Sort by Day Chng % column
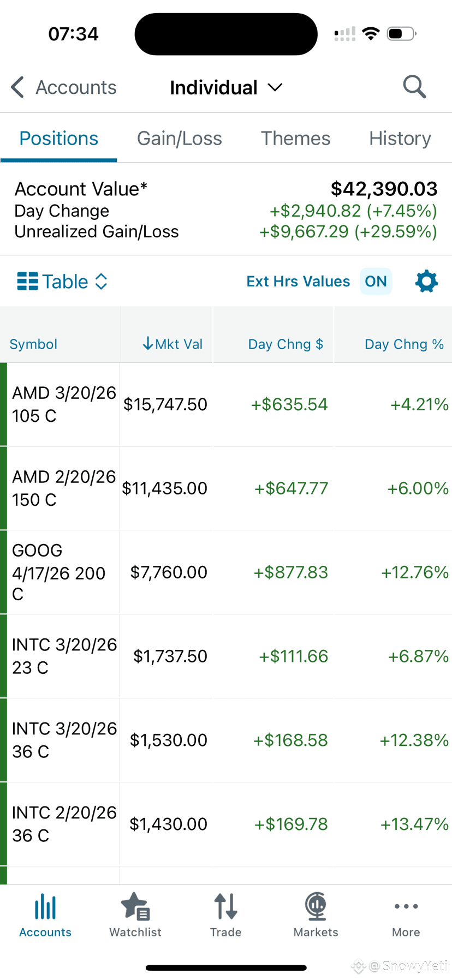 404,344
